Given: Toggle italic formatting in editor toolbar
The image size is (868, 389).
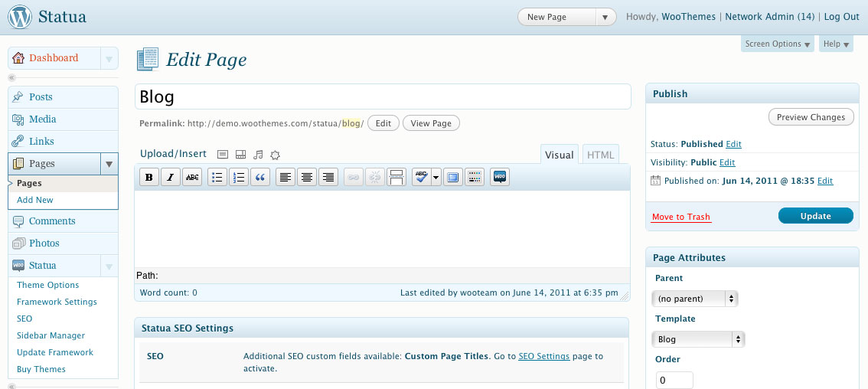Looking at the screenshot, I should 171,178.
